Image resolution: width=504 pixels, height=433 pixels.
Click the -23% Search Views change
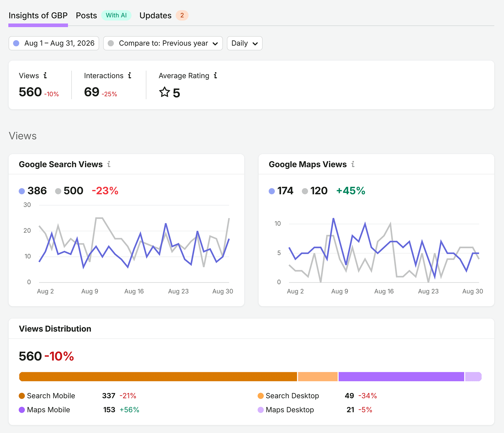[105, 191]
